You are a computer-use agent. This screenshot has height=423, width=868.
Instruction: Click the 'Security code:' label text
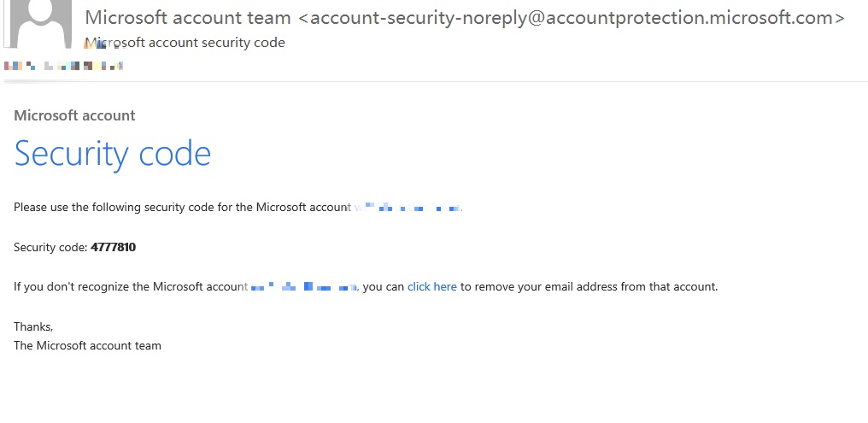point(50,247)
